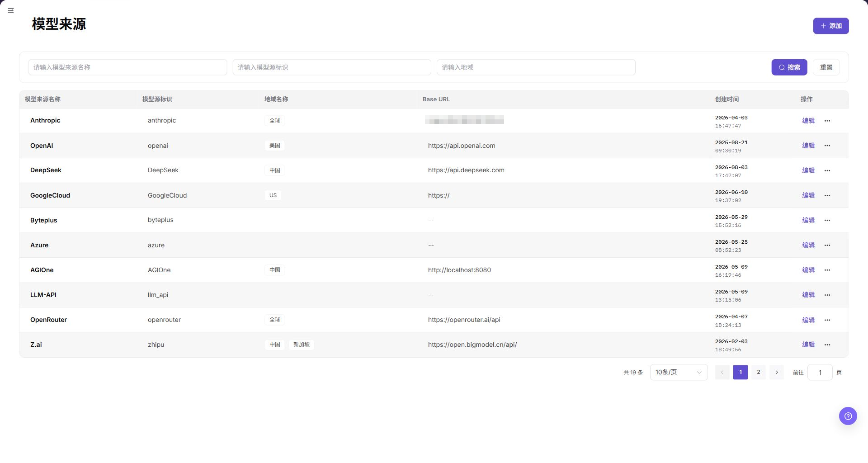Viewport: 868px width, 463px height.
Task: Open the help floating button
Action: (x=848, y=416)
